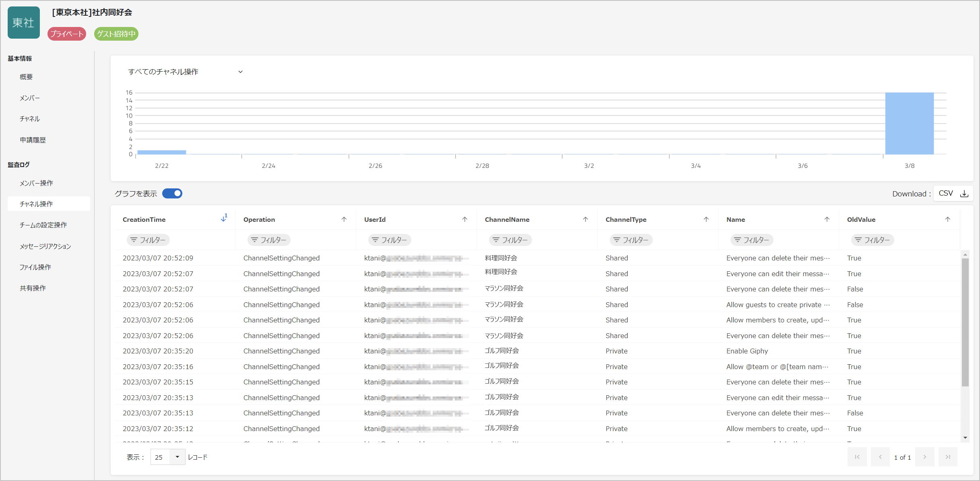Go to first page icon

[857, 457]
